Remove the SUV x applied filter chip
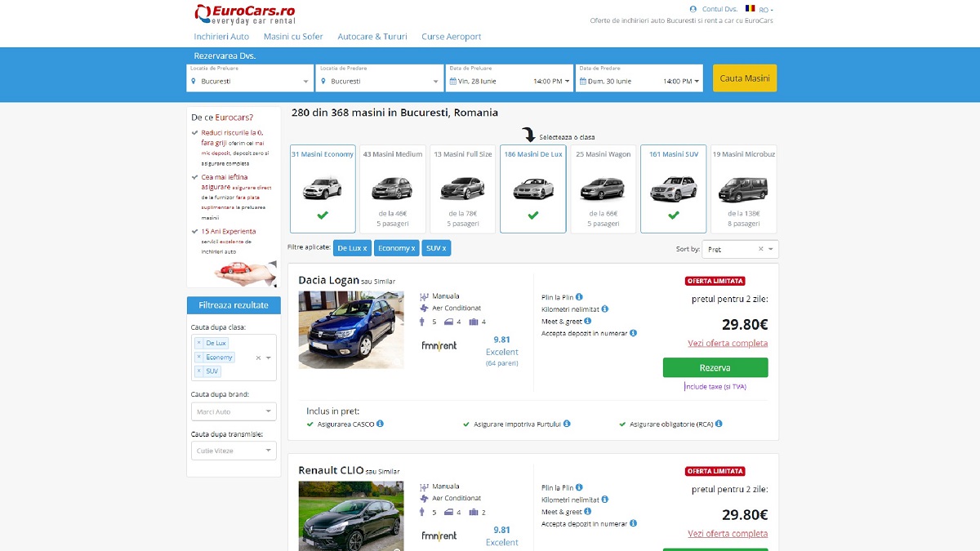The width and height of the screenshot is (980, 551). pyautogui.click(x=436, y=248)
